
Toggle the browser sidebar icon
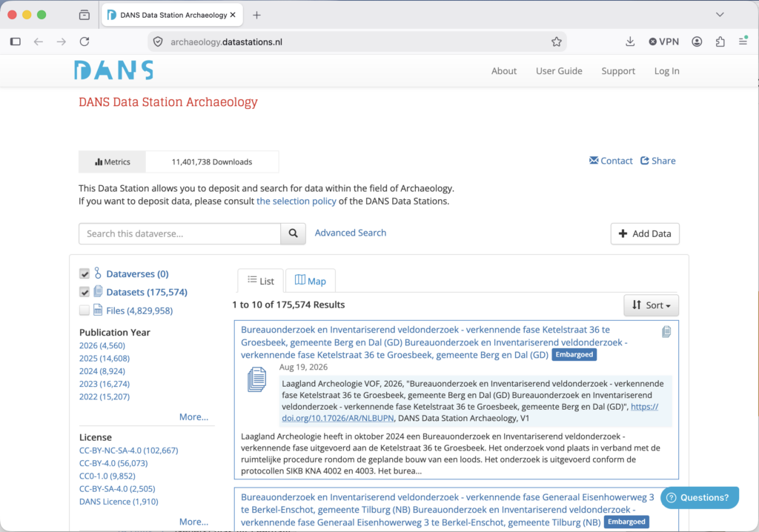coord(16,41)
